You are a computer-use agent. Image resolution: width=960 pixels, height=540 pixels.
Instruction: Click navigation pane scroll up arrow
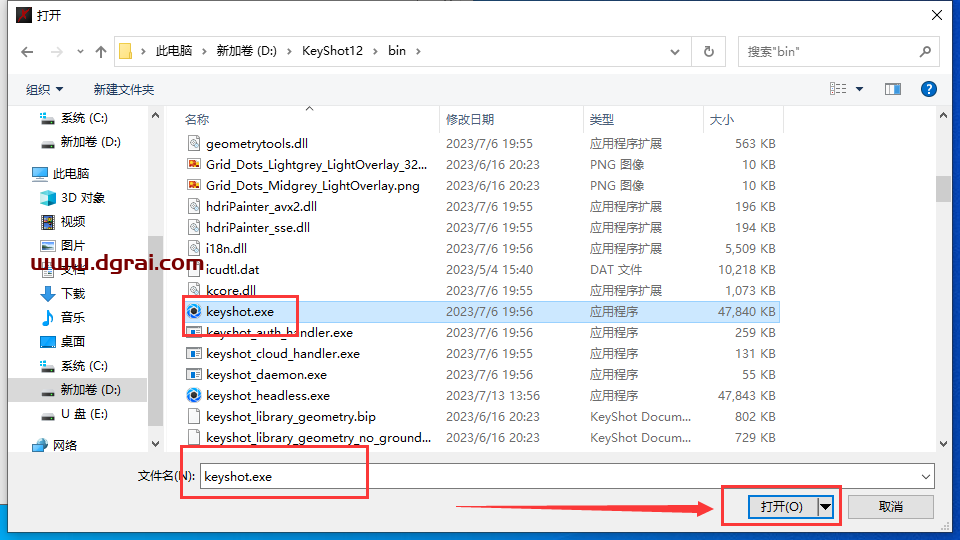(x=156, y=116)
